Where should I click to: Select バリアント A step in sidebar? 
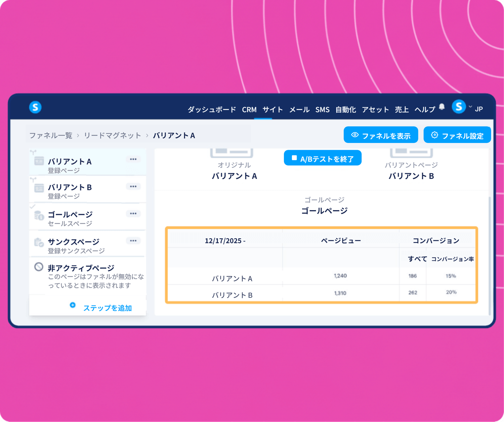[x=88, y=162]
